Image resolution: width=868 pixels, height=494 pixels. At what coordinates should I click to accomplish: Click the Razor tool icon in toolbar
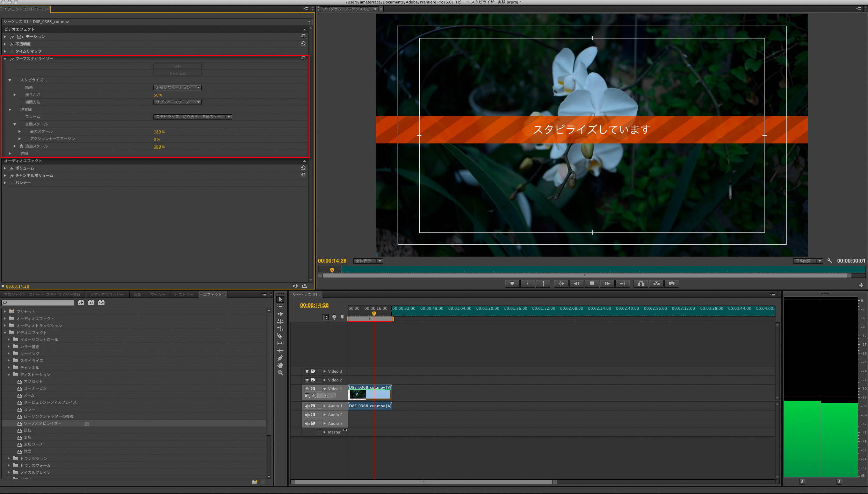coord(281,336)
